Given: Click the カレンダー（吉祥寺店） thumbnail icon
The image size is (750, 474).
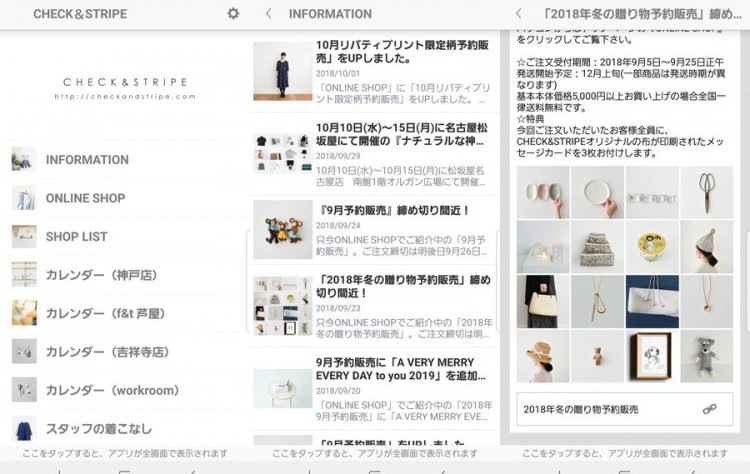Looking at the screenshot, I should [24, 352].
